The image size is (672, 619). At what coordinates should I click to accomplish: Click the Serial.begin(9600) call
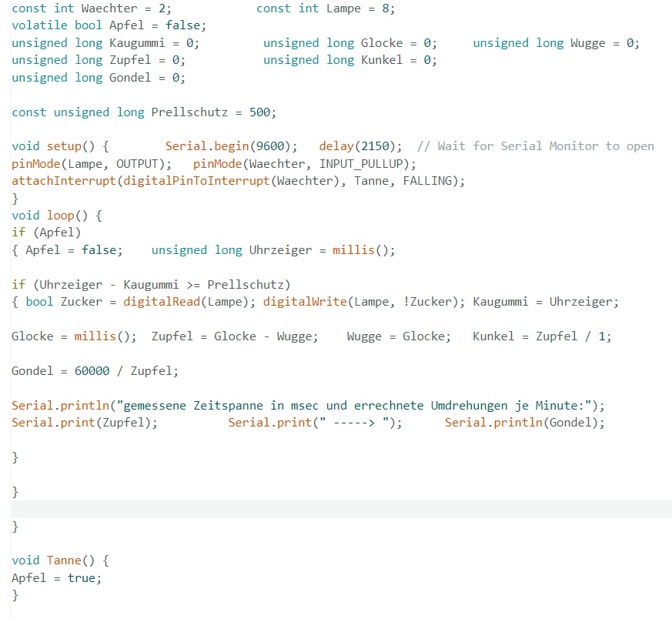232,146
